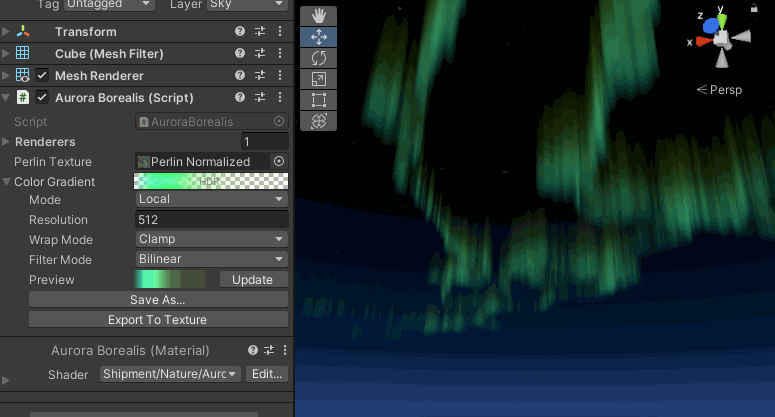775x417 pixels.
Task: Expand the Transform component
Action: 6,31
